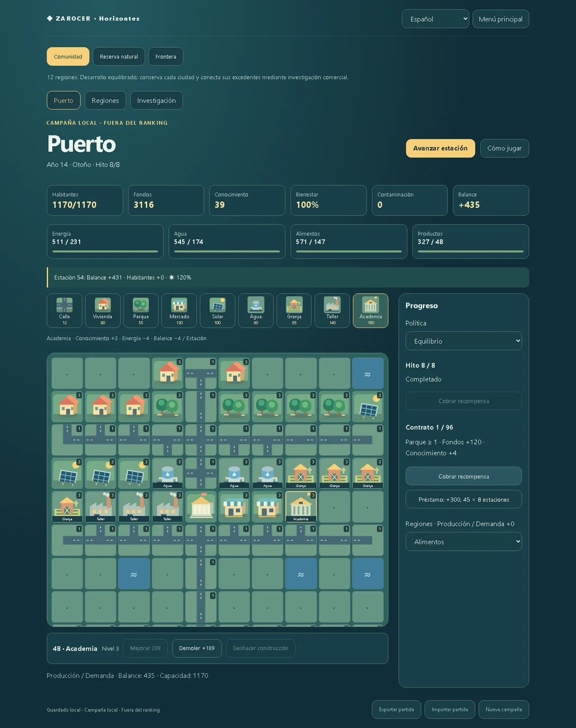
Task: Open the Cómo jugar help
Action: pyautogui.click(x=504, y=148)
